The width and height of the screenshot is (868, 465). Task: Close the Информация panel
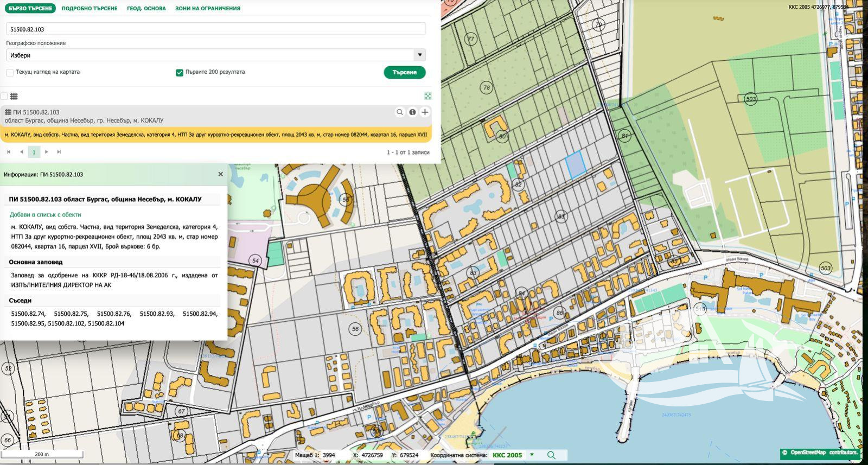tap(220, 174)
